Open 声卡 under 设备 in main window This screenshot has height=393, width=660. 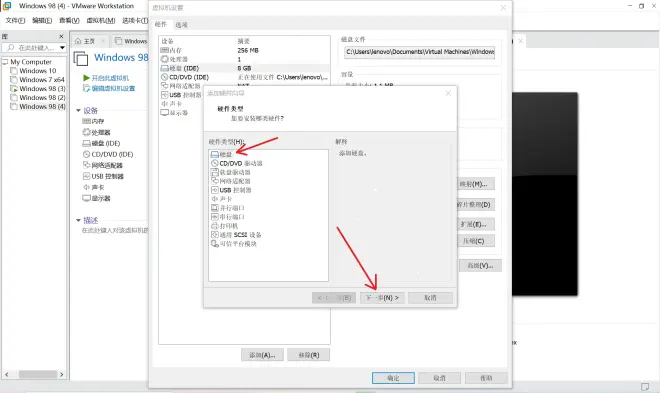[93, 187]
